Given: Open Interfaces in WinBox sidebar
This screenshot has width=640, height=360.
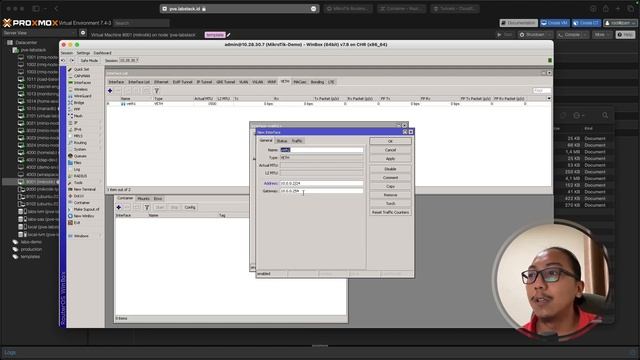Looking at the screenshot, I should coord(82,82).
